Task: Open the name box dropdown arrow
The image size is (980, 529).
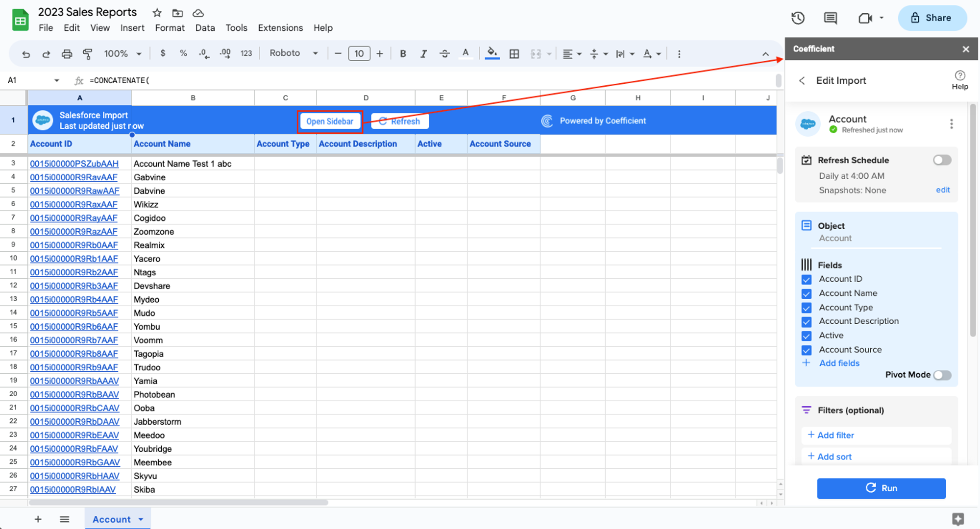Action: (x=57, y=80)
